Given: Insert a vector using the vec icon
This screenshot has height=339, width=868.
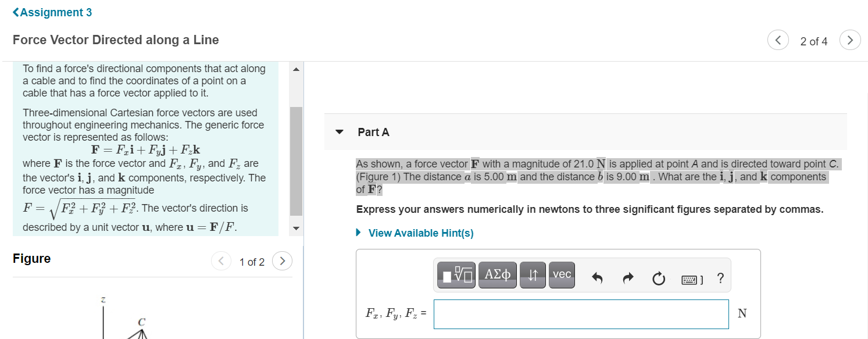Looking at the screenshot, I should [x=561, y=274].
